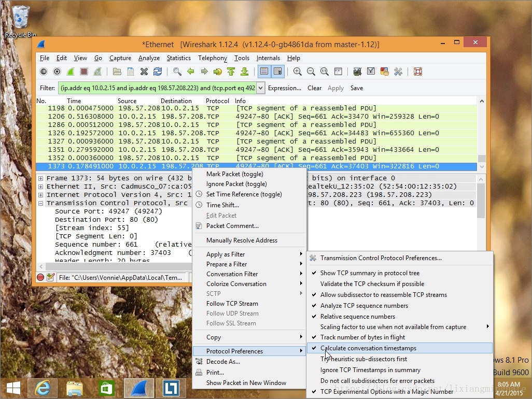Open preferences wrench icon
Image resolution: width=532 pixels, height=399 pixels.
[398, 72]
